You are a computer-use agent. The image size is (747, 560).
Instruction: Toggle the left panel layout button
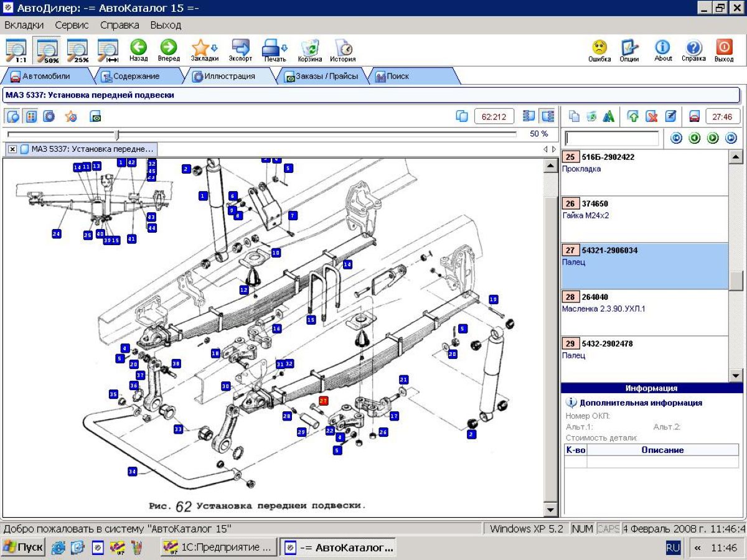pos(529,116)
